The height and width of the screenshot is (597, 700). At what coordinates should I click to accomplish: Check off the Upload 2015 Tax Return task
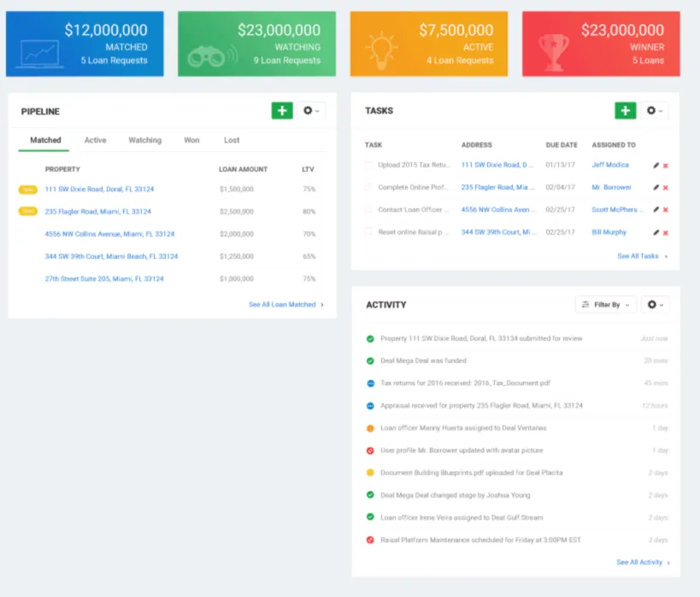click(370, 165)
